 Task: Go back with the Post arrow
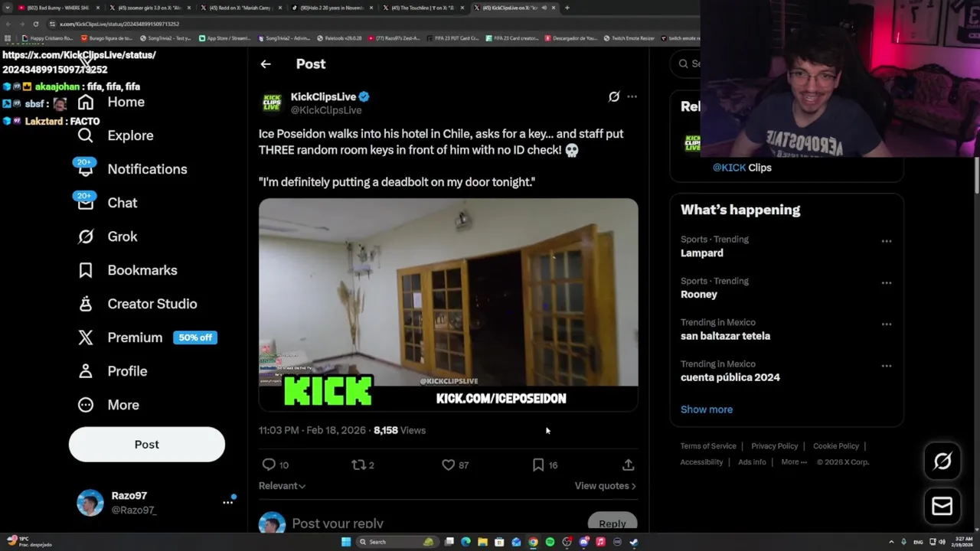tap(266, 64)
